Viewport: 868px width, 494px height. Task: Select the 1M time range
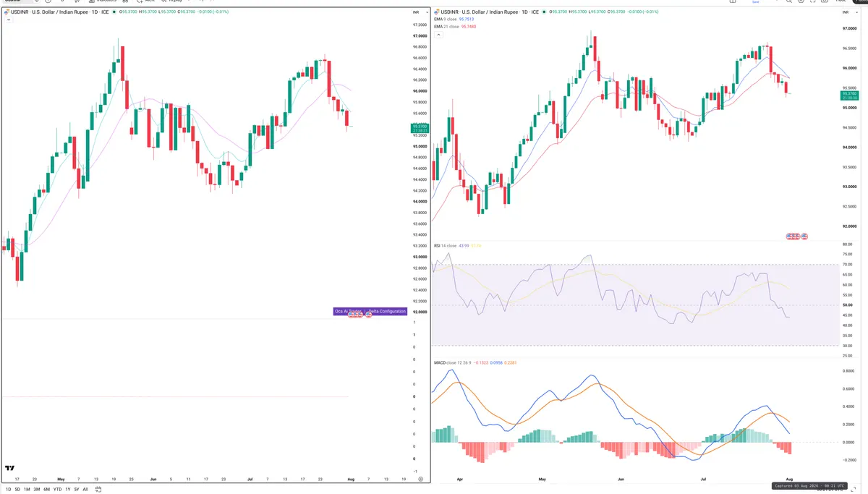tap(27, 489)
